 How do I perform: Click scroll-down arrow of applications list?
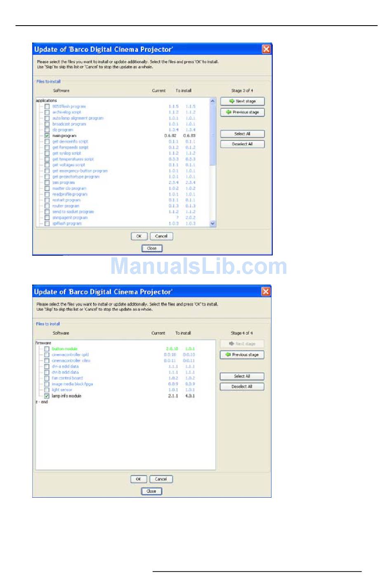213,223
